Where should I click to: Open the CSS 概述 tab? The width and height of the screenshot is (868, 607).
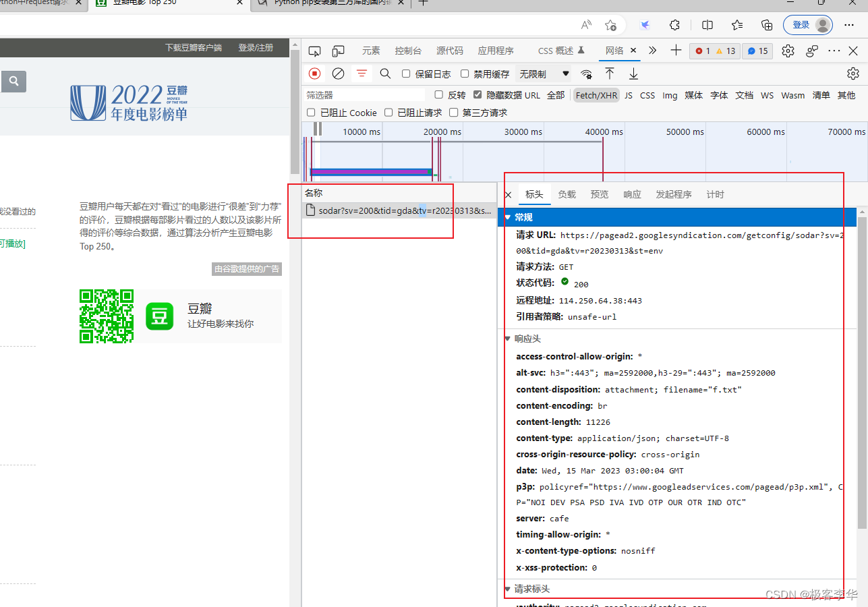pyautogui.click(x=561, y=51)
